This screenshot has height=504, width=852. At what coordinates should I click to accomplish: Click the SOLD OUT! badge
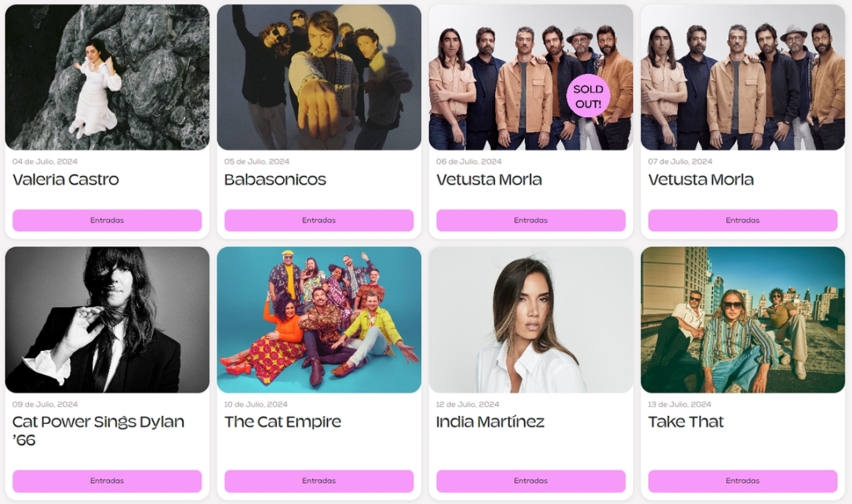[588, 96]
